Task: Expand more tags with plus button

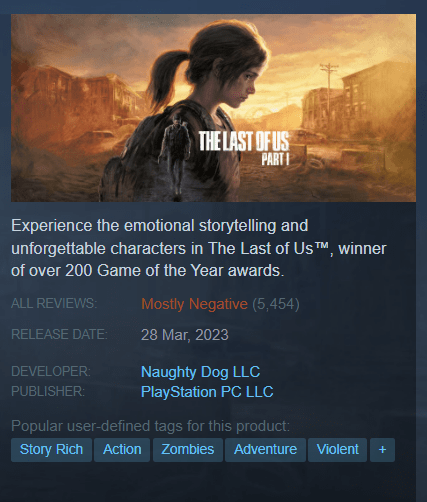Action: coord(382,450)
